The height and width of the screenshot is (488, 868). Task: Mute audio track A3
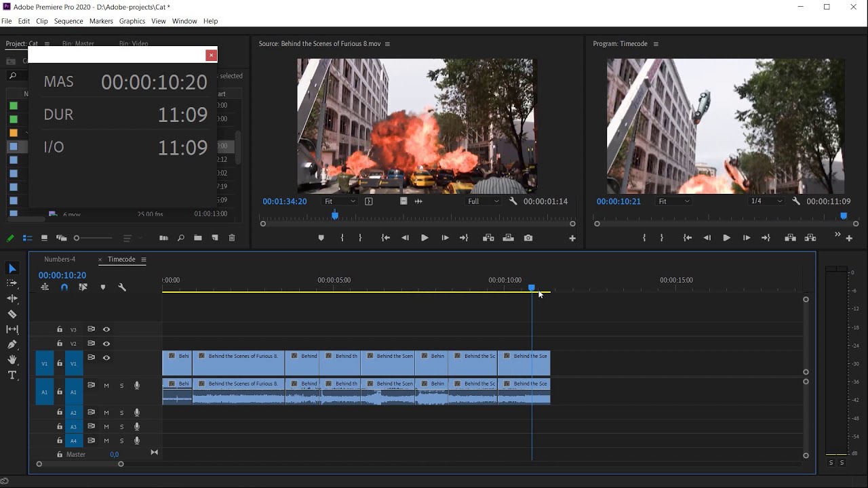click(106, 427)
